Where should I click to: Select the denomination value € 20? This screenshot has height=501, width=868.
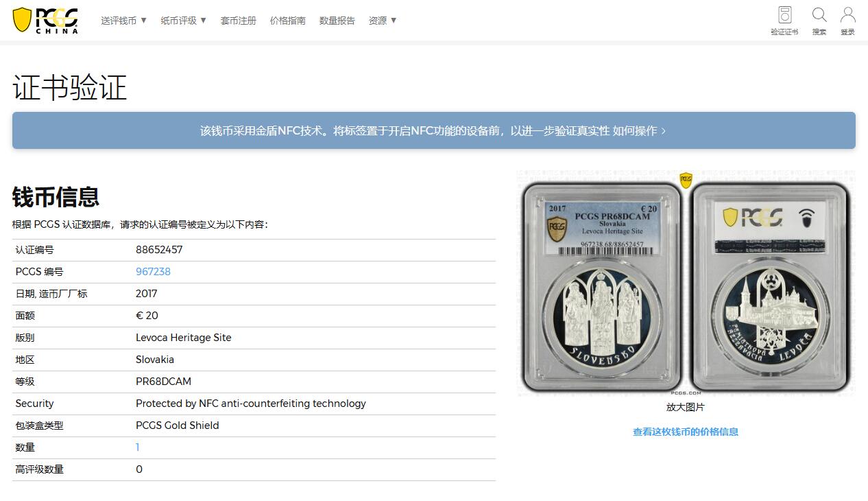tap(147, 316)
